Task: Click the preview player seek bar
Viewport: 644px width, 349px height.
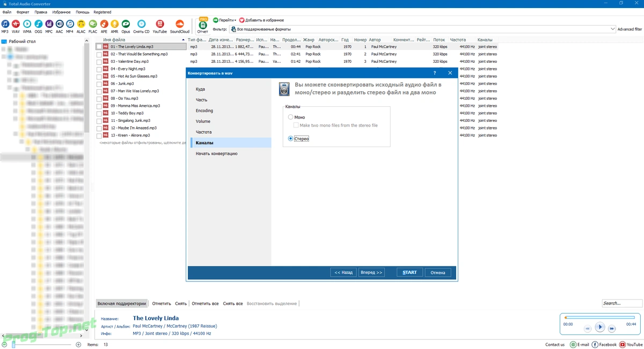Action: click(x=599, y=317)
